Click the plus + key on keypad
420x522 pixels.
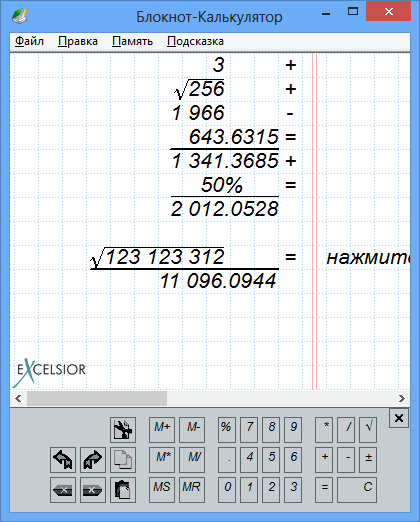324,460
